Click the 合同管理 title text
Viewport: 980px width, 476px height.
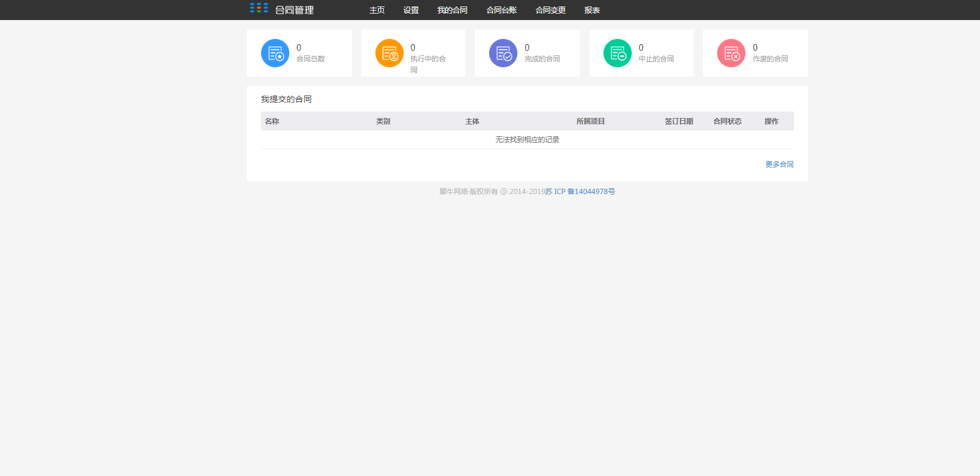pyautogui.click(x=295, y=10)
